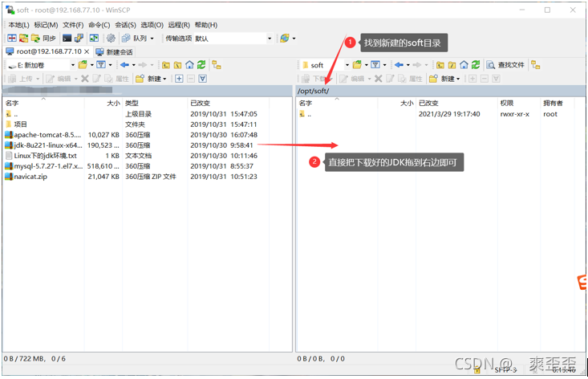
Task: Sort the local list by the 大小 column
Action: pyautogui.click(x=103, y=103)
